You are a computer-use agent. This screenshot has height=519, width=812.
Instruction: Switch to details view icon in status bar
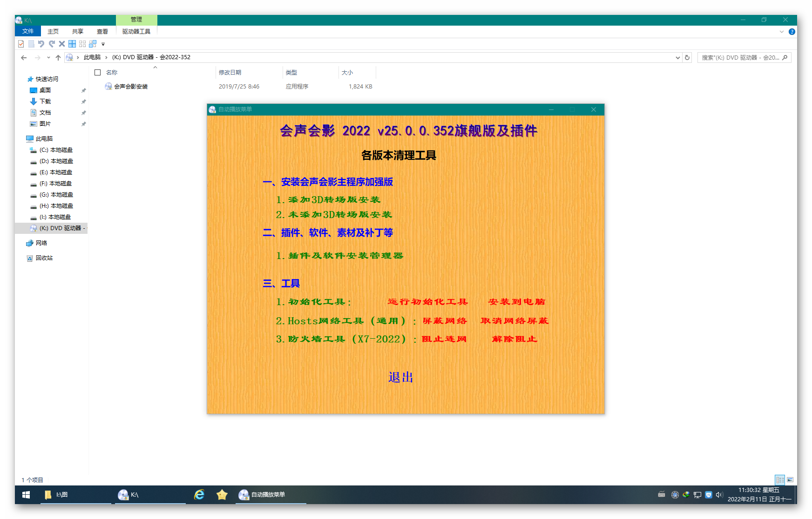pyautogui.click(x=780, y=480)
